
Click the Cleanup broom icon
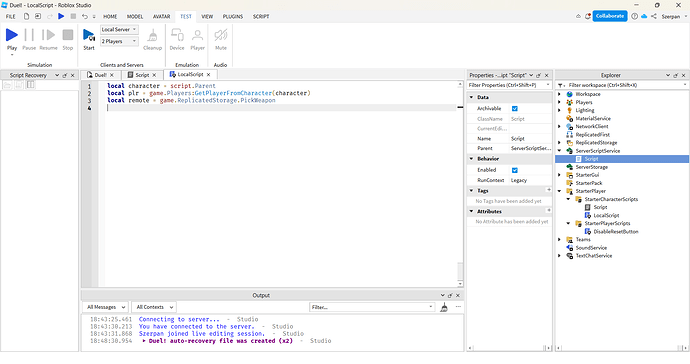[153, 35]
